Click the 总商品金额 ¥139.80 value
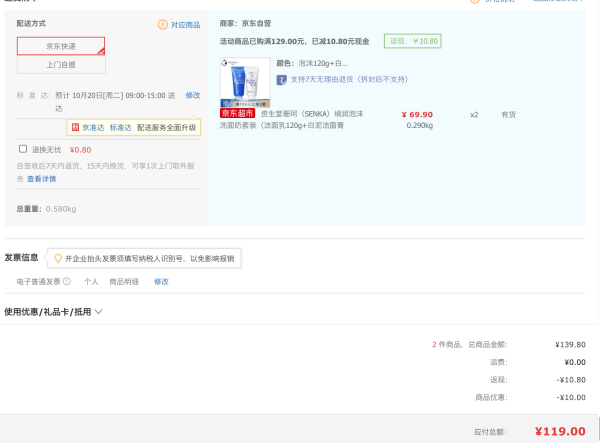Image resolution: width=600 pixels, height=443 pixels. point(570,344)
